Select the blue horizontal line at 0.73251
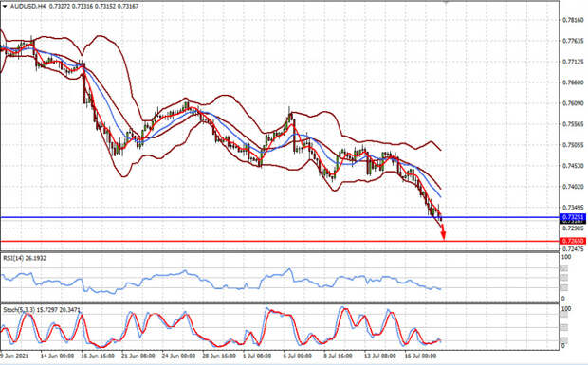588x365 pixels. click(x=280, y=217)
